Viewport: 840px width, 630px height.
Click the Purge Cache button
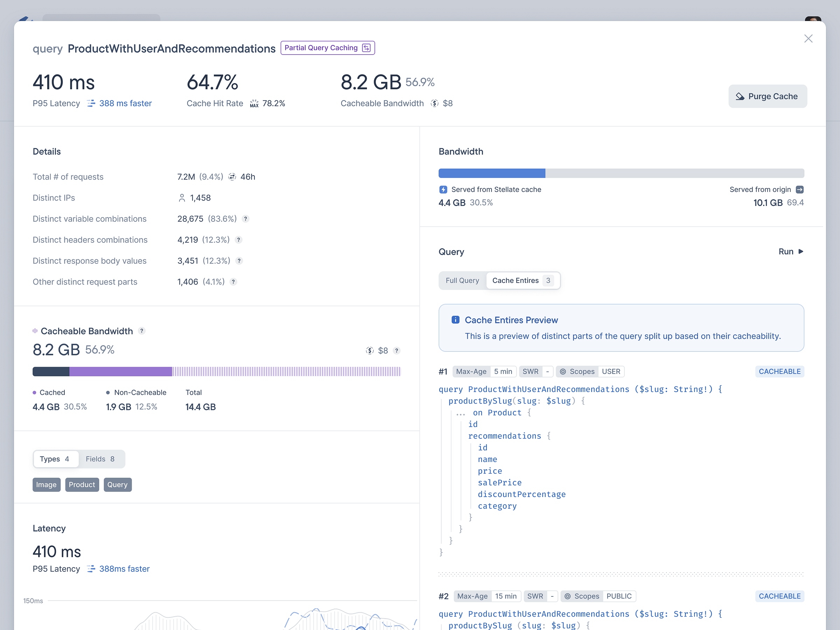click(x=768, y=96)
